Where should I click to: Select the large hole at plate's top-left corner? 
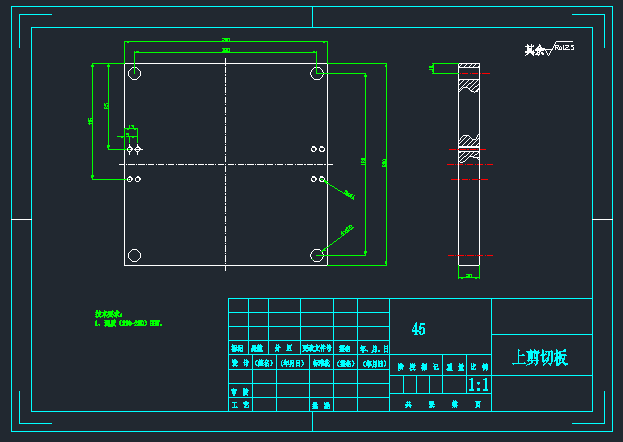[134, 73]
